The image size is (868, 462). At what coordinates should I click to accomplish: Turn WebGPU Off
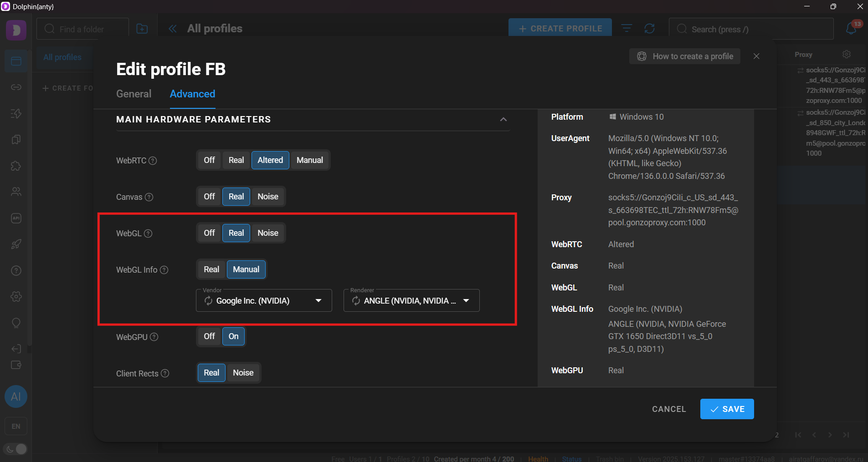(x=209, y=336)
